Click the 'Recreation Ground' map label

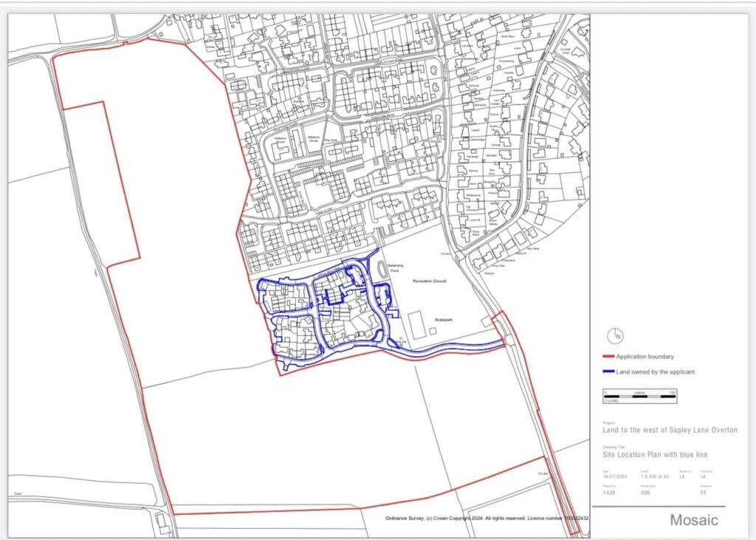pyautogui.click(x=430, y=281)
